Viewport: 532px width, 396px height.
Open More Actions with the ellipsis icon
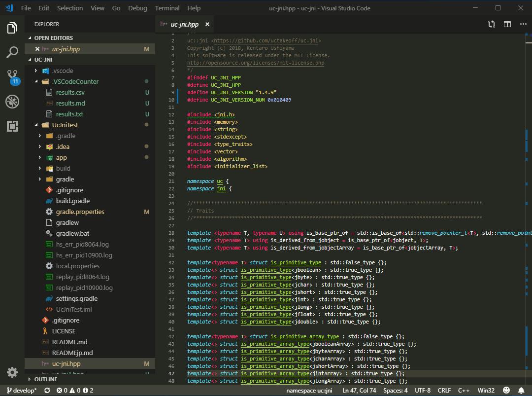click(x=523, y=23)
